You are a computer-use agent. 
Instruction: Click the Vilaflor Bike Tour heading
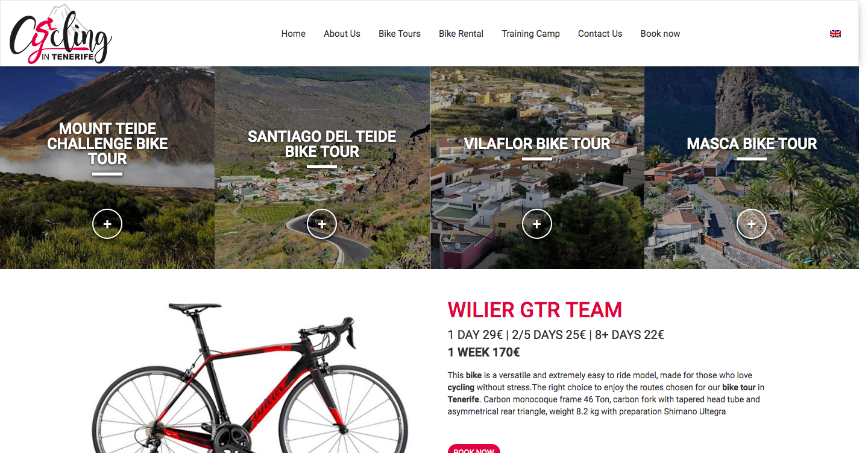tap(537, 144)
